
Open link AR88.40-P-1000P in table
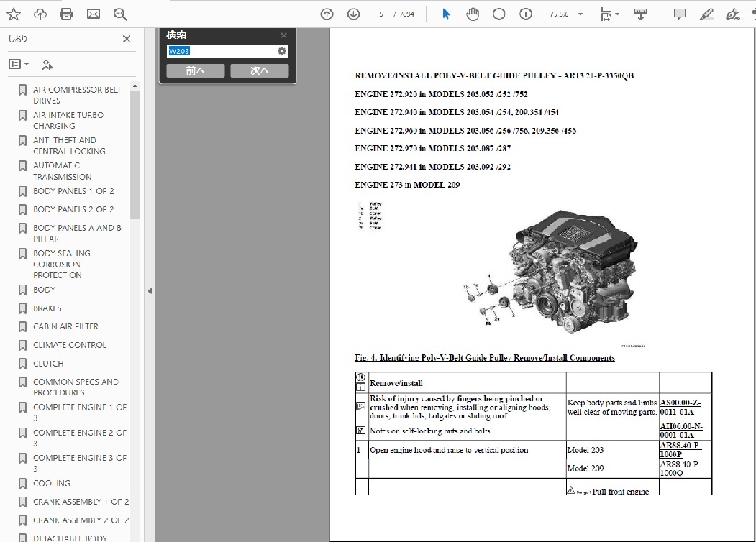coord(680,450)
